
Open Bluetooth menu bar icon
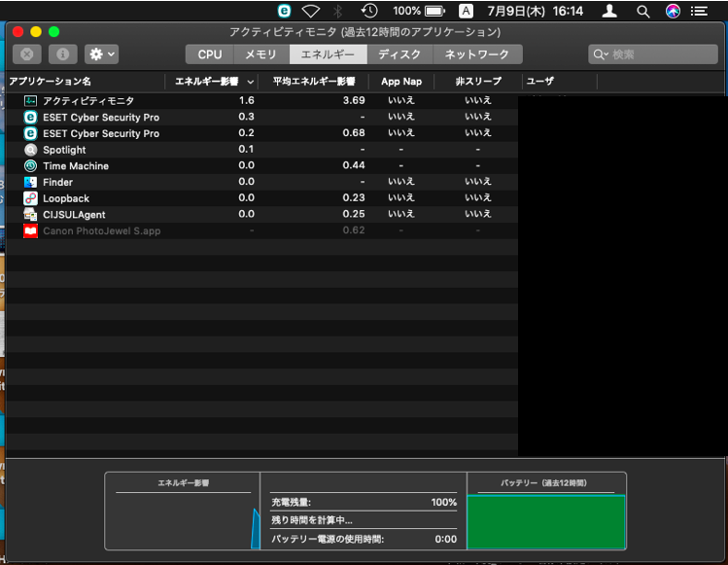(x=338, y=11)
